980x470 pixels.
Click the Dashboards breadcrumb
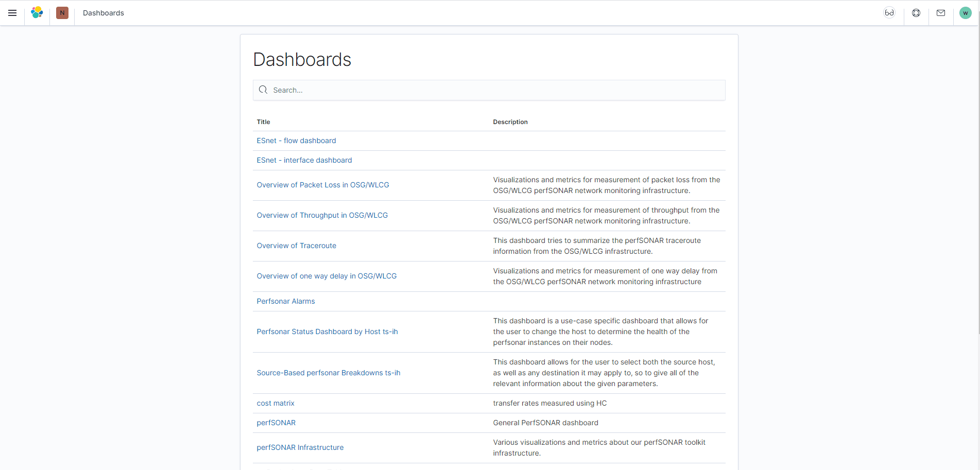pyautogui.click(x=104, y=13)
